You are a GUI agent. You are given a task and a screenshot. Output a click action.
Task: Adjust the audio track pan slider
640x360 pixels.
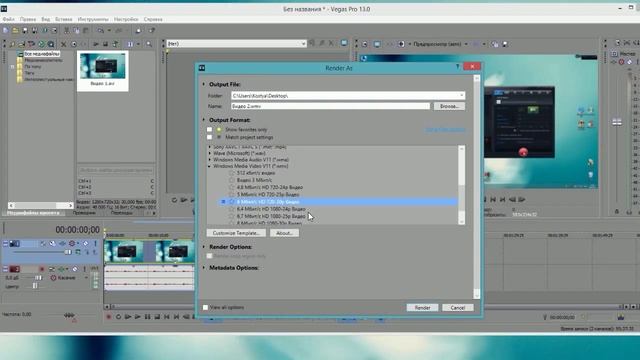[35, 286]
